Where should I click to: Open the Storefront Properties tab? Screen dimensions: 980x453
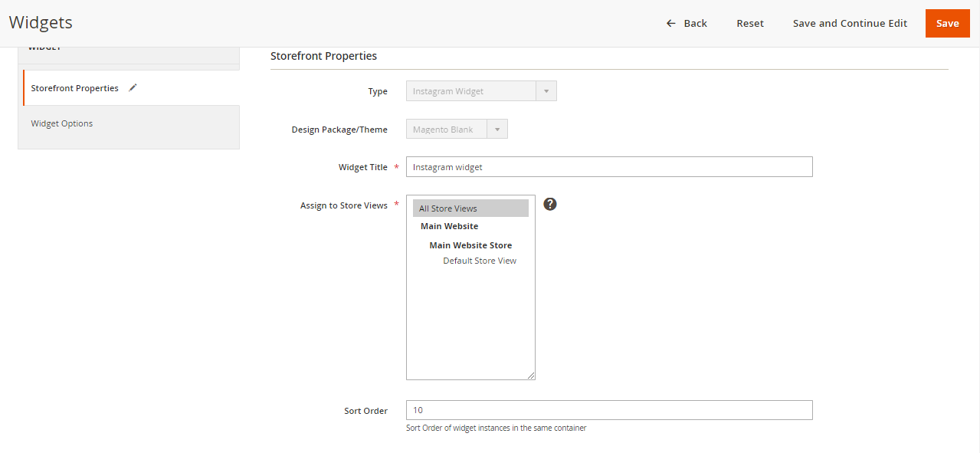(x=74, y=88)
